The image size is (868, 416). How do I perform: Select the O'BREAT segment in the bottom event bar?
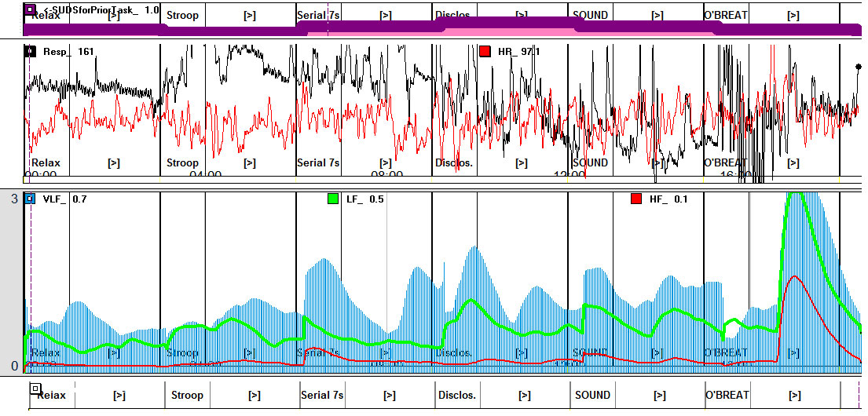click(727, 395)
